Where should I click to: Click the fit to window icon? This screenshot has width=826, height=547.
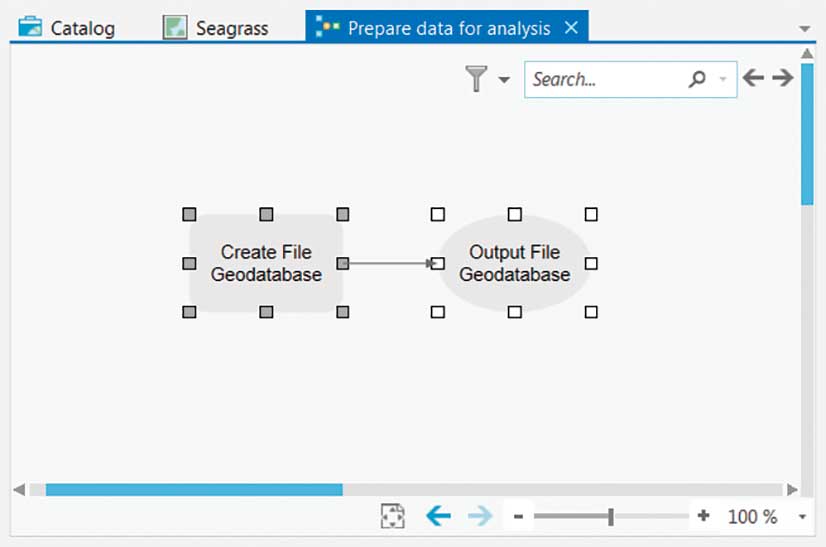click(393, 516)
